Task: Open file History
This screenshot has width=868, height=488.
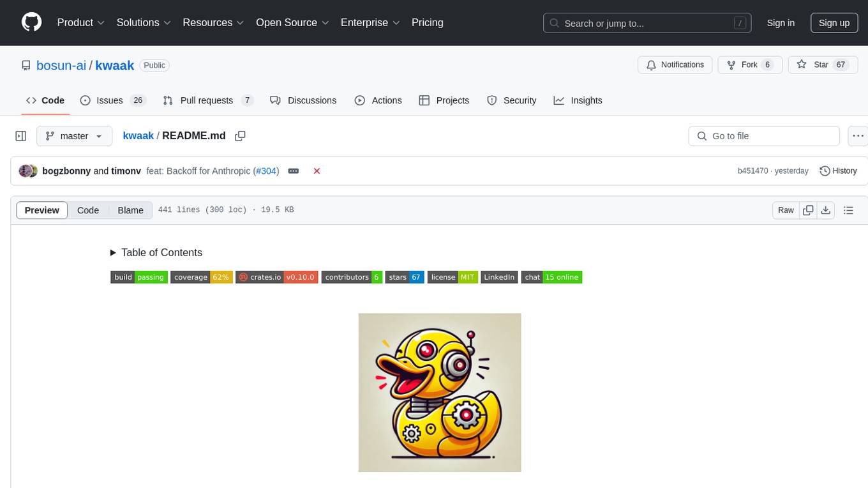Action: click(838, 171)
